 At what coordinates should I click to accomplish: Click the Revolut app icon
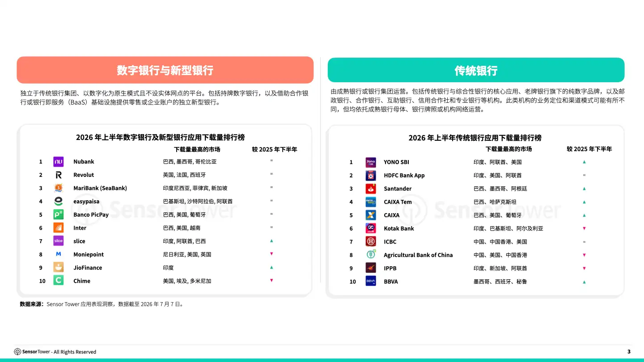point(58,175)
